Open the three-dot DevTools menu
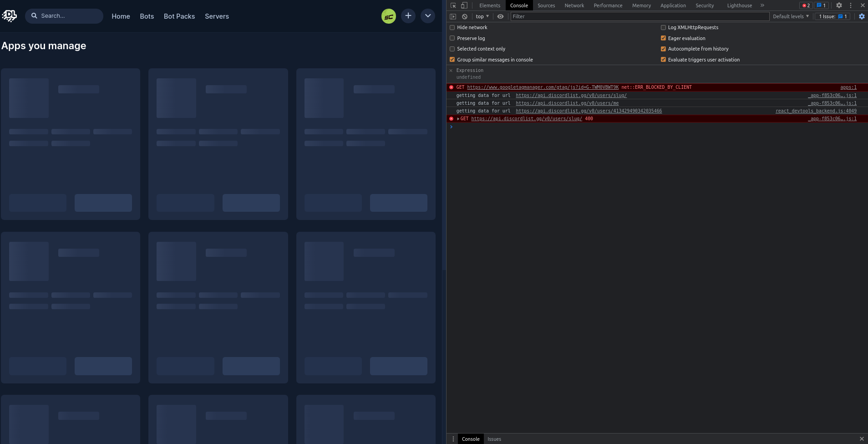Viewport: 868px width, 444px height. click(850, 5)
